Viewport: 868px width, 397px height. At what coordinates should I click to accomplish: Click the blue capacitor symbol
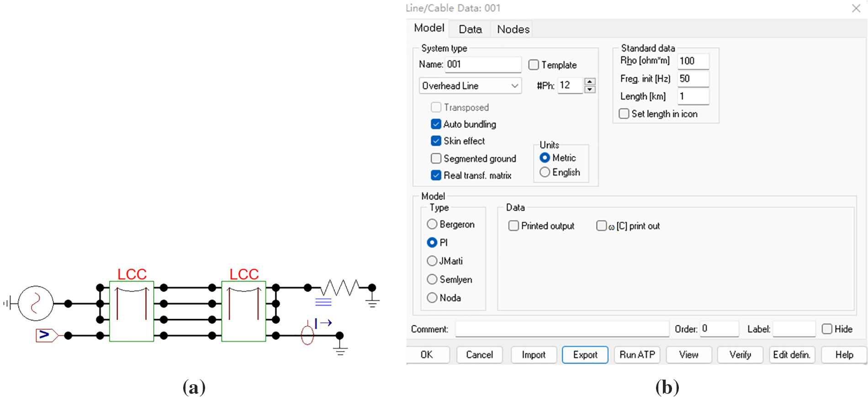(323, 302)
